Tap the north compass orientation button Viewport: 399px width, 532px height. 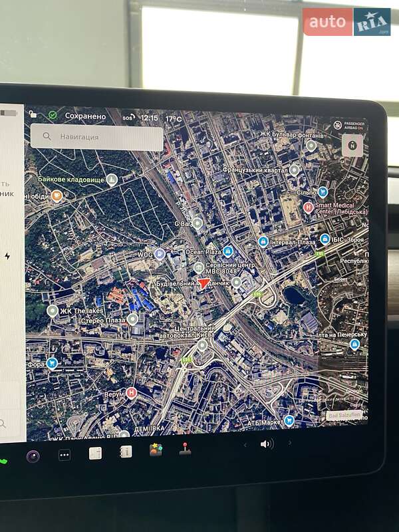[x=352, y=146]
